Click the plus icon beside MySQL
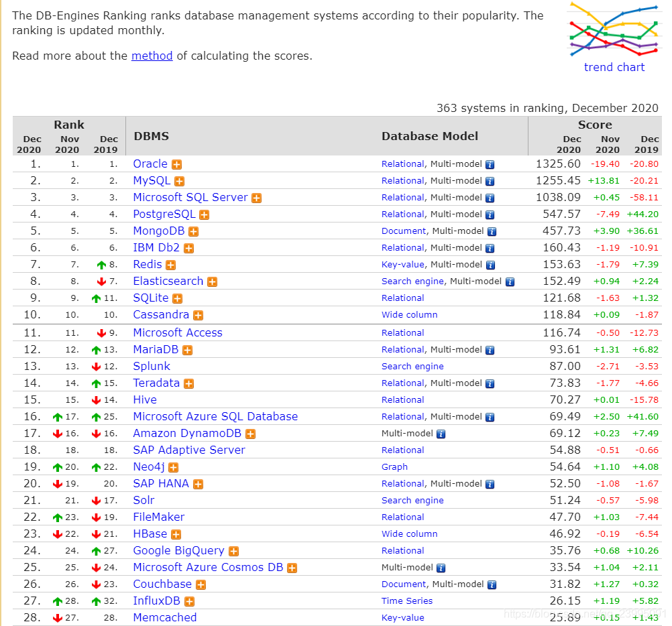 coord(180,181)
